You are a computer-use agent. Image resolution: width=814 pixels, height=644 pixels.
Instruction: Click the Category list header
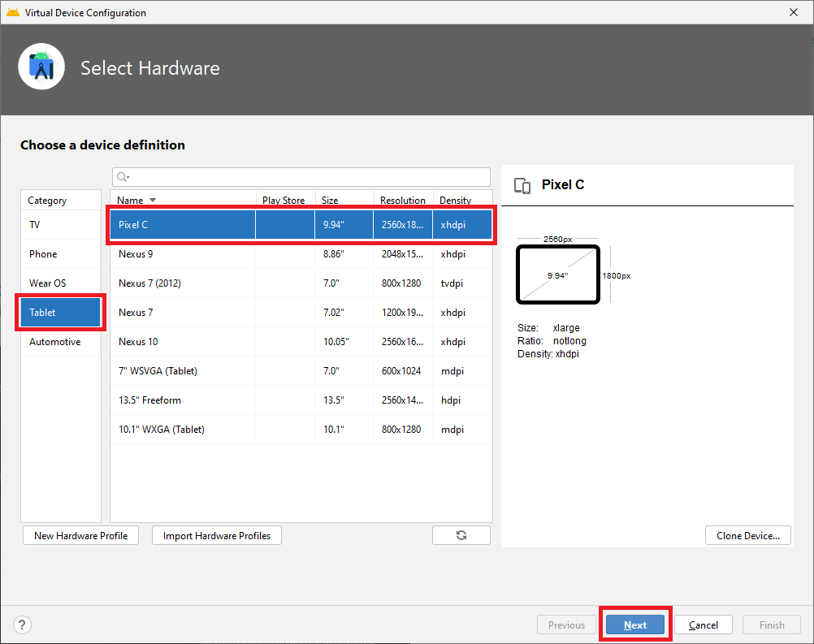[61, 201]
